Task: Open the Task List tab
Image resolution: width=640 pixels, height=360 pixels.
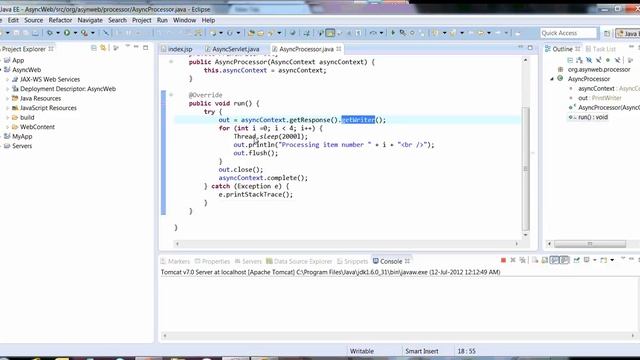Action: pos(601,49)
